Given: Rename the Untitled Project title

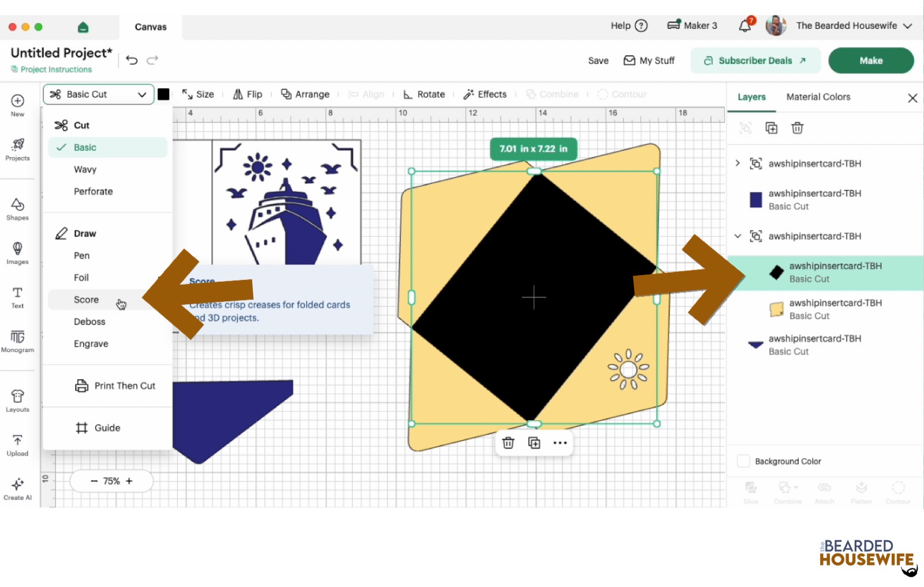Looking at the screenshot, I should [62, 53].
